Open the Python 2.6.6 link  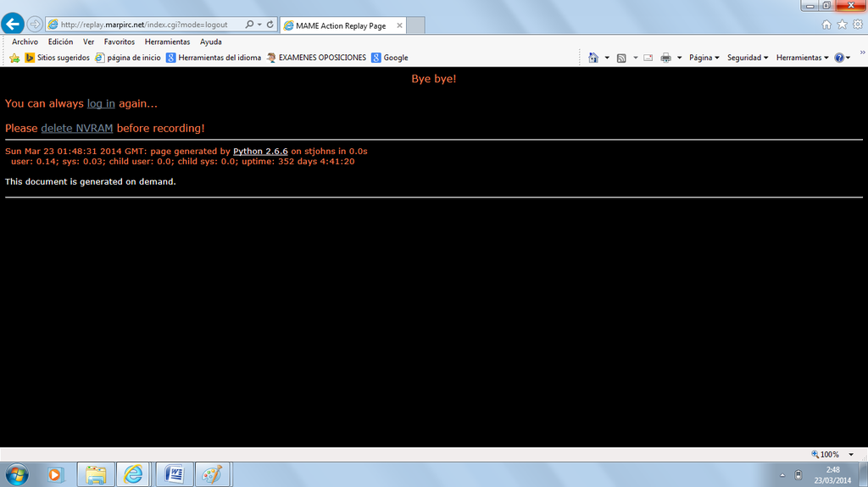coord(260,151)
